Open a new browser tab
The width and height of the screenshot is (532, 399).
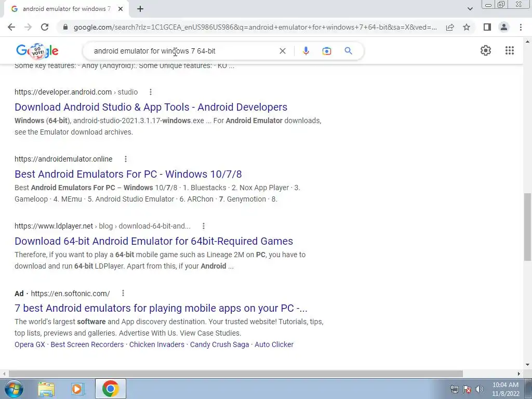[x=140, y=9]
